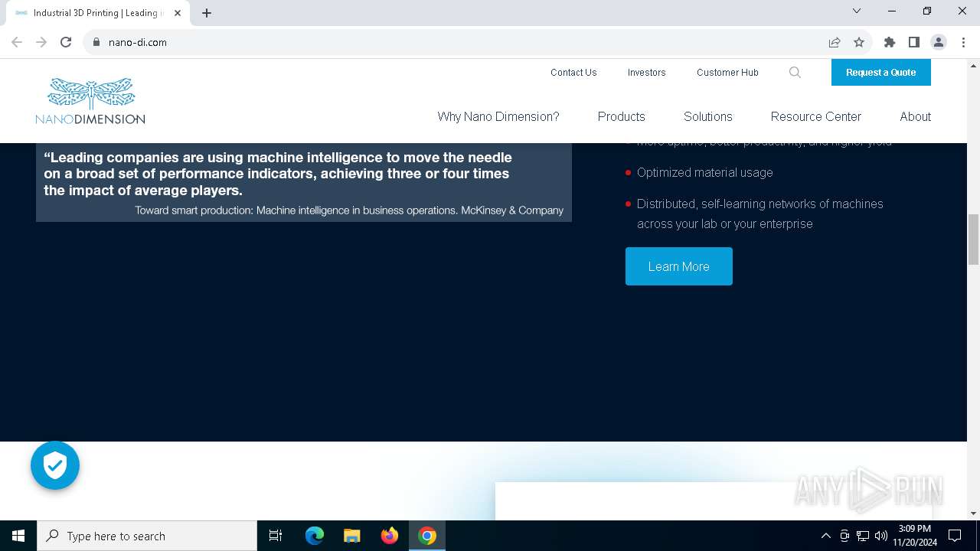Screen dimensions: 980x551
Task: Click the Windows taskbar search box
Action: [x=147, y=536]
